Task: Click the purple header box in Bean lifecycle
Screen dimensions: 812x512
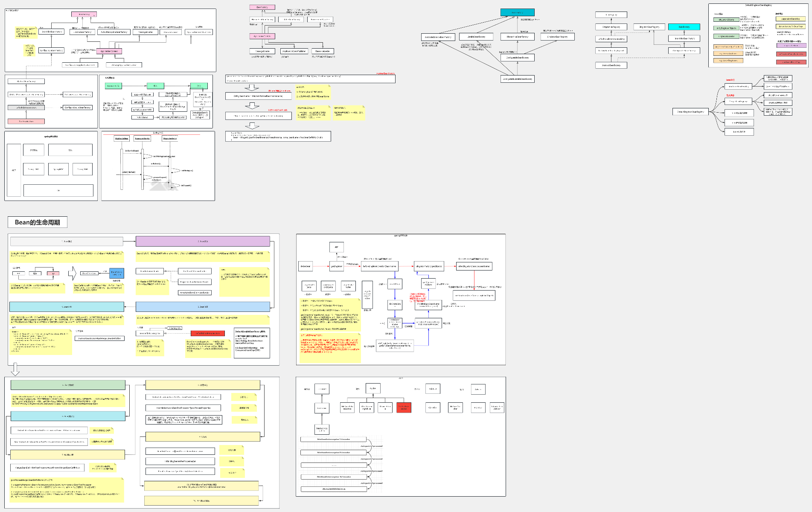Action: 203,241
